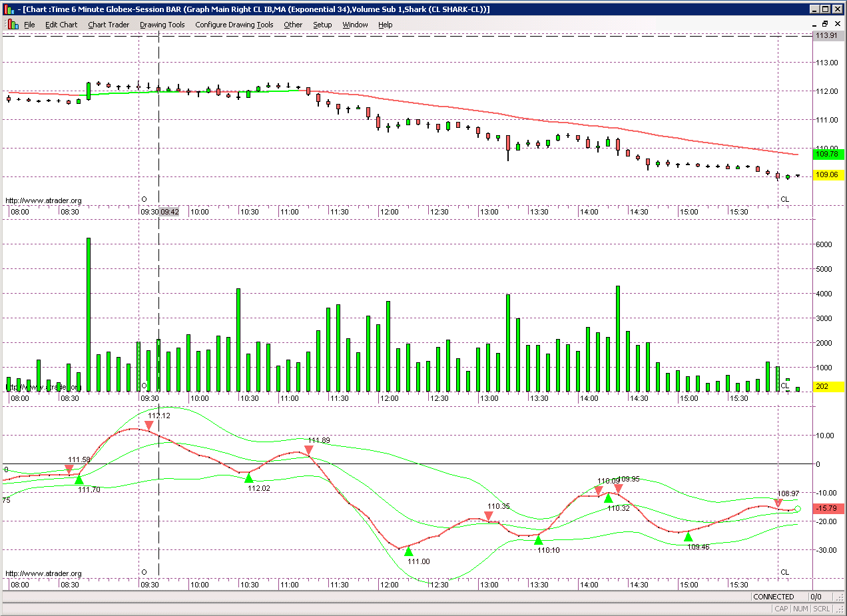Click the red sell triangle labeled 109.95

point(619,489)
